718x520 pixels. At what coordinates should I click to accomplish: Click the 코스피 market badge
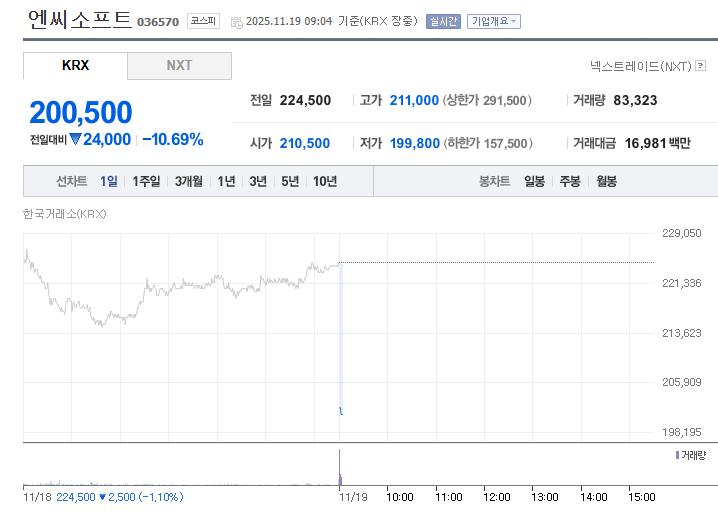coord(202,20)
